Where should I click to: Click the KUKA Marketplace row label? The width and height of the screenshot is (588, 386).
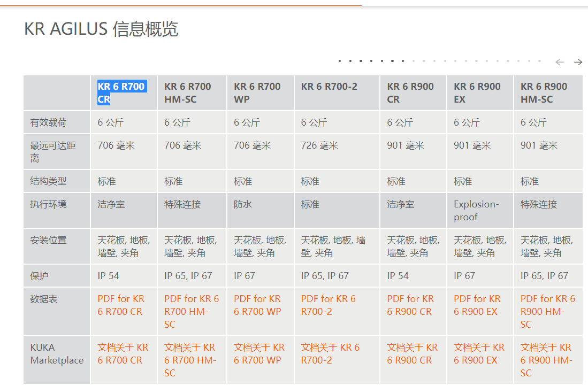click(57, 354)
